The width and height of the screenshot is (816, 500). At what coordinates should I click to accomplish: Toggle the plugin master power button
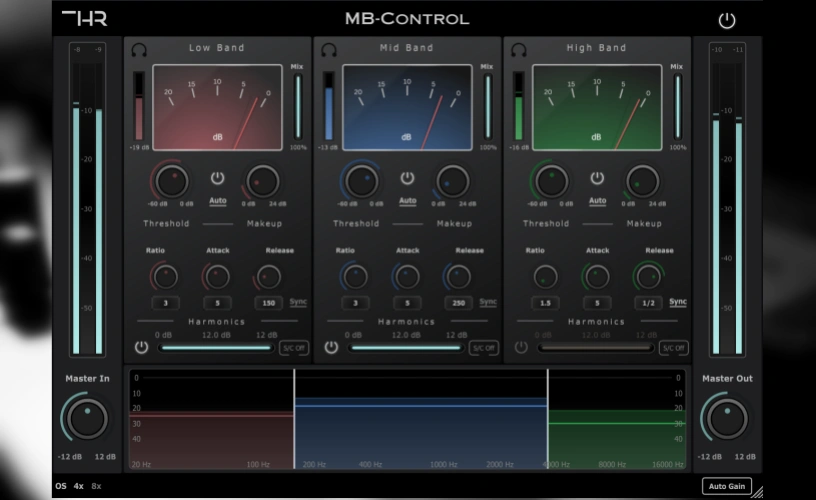tap(727, 20)
